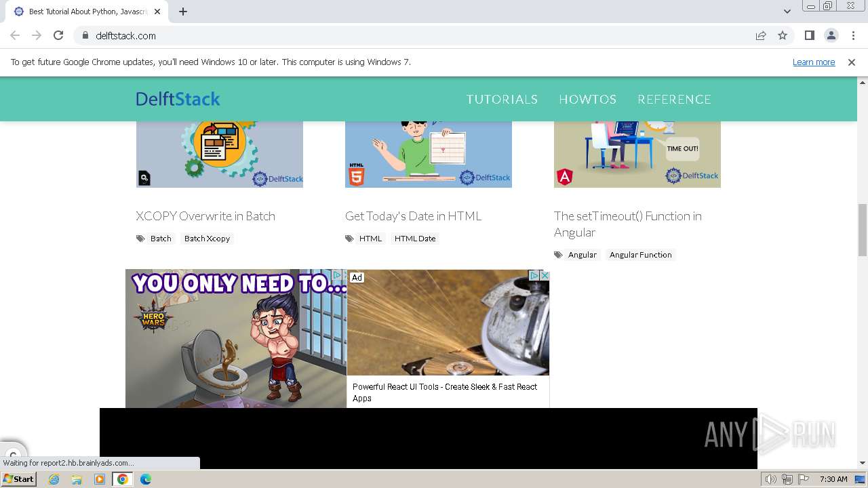Dismiss the Chrome update notification bar
Viewport: 868px width, 488px height.
pos(852,62)
